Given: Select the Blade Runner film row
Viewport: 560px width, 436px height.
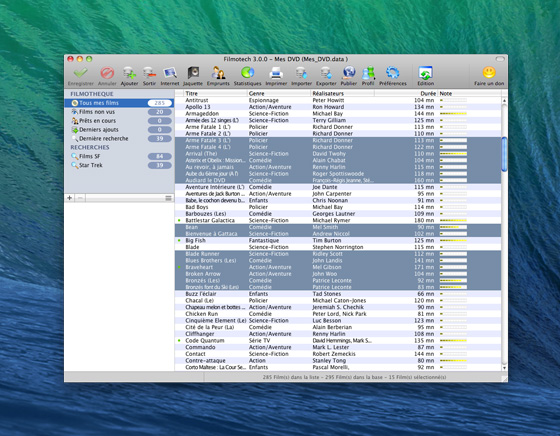Looking at the screenshot, I should (x=338, y=254).
